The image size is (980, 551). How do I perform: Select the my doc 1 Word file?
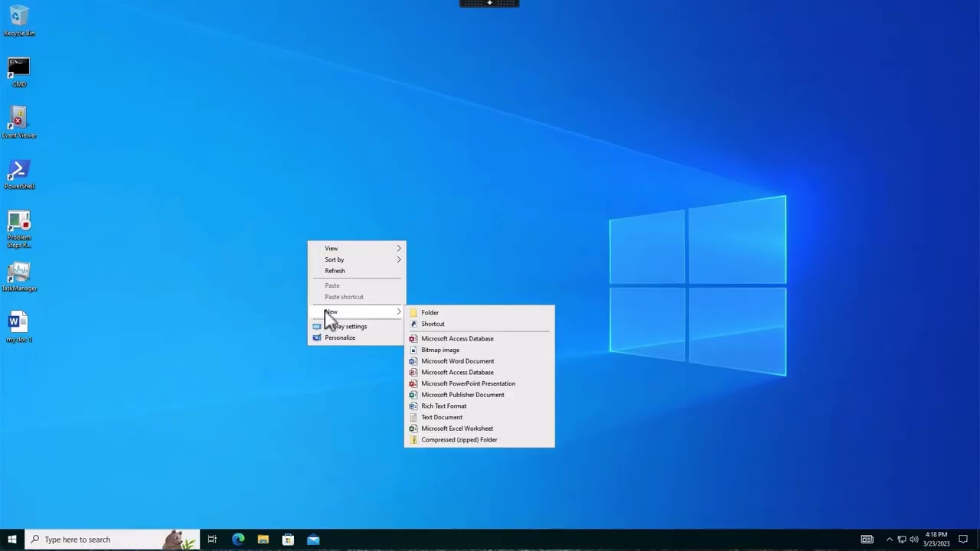click(x=19, y=327)
